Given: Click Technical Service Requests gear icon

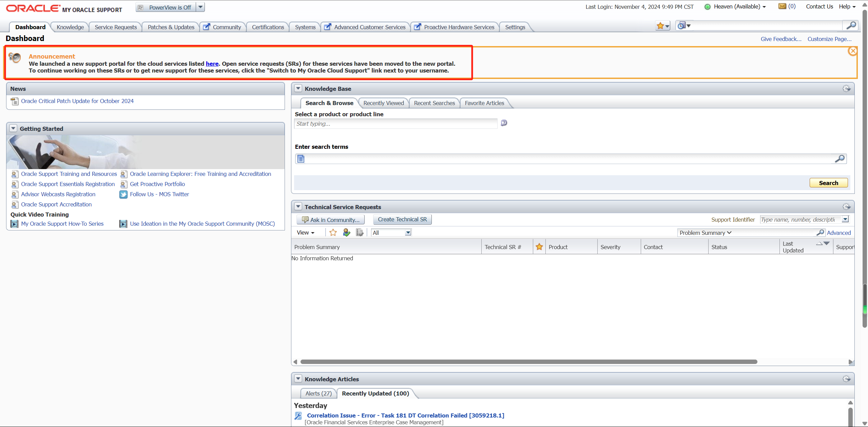Looking at the screenshot, I should (x=846, y=207).
